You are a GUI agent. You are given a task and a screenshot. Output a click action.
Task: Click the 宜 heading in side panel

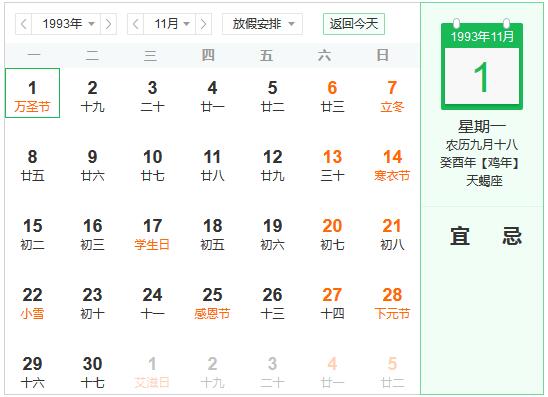(460, 236)
